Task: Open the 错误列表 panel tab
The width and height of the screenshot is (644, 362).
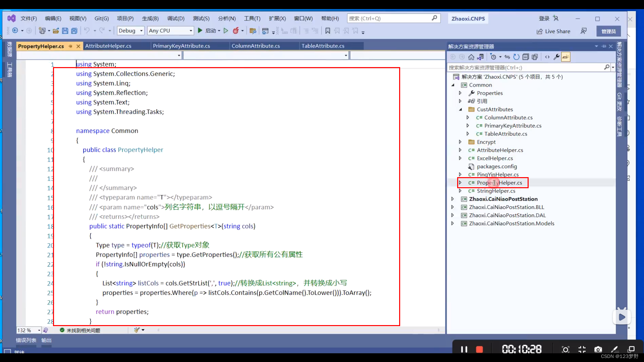Action: (26, 340)
